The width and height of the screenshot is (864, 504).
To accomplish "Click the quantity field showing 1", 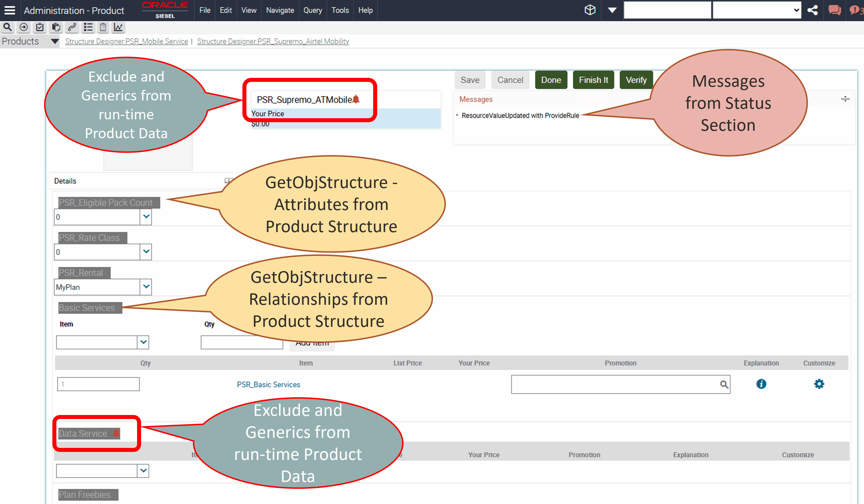I will click(x=98, y=384).
